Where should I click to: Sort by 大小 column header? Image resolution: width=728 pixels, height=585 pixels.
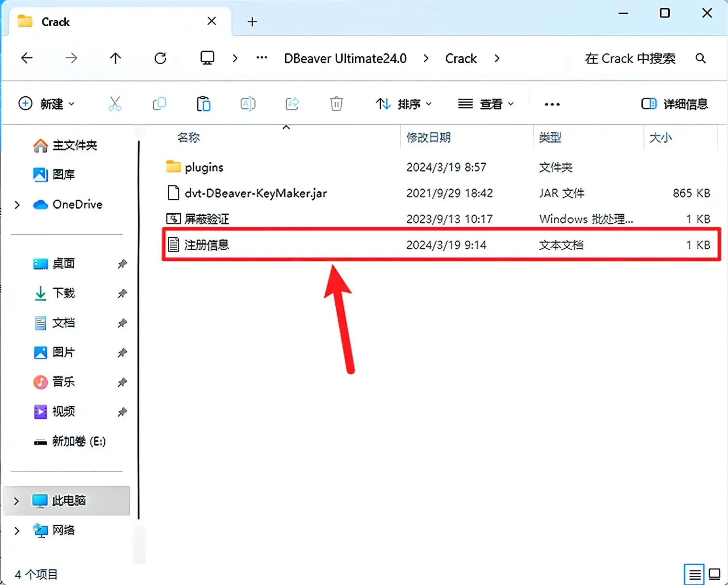(x=660, y=137)
